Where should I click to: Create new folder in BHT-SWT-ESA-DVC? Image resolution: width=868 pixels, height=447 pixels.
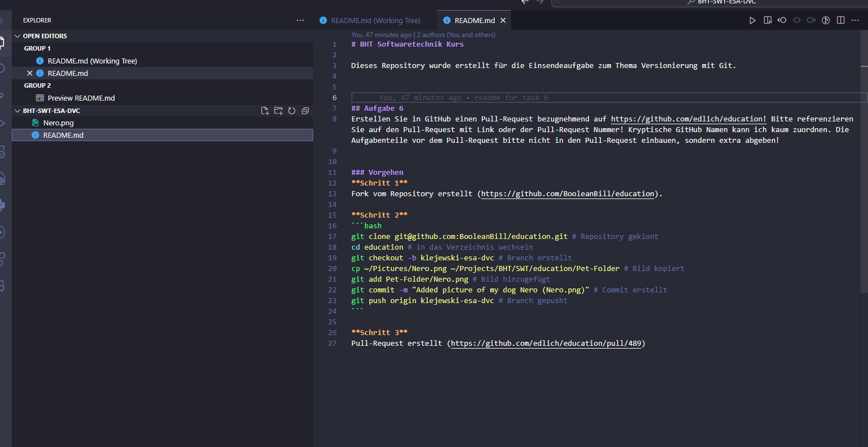(x=278, y=111)
